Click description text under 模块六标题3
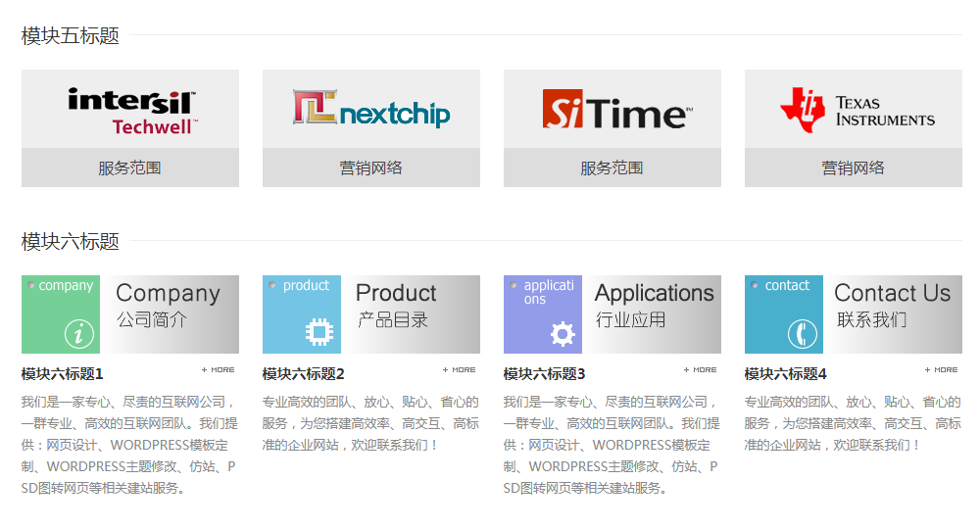 tap(612, 445)
